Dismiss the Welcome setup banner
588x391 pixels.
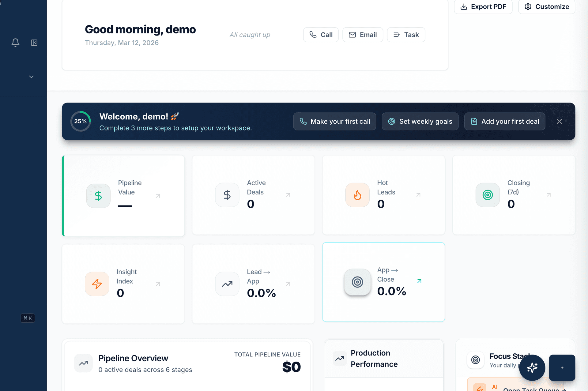[x=560, y=121]
